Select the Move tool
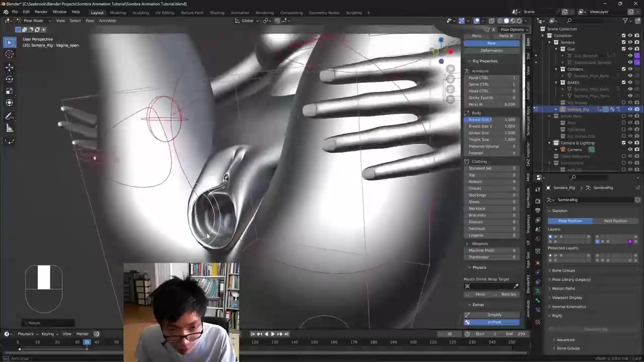The height and width of the screenshot is (362, 644). click(9, 67)
